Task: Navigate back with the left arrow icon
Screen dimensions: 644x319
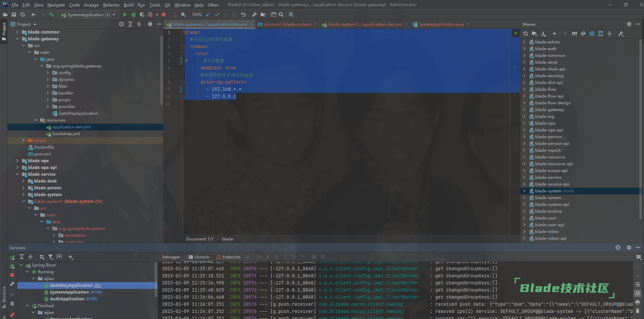Action: point(33,15)
